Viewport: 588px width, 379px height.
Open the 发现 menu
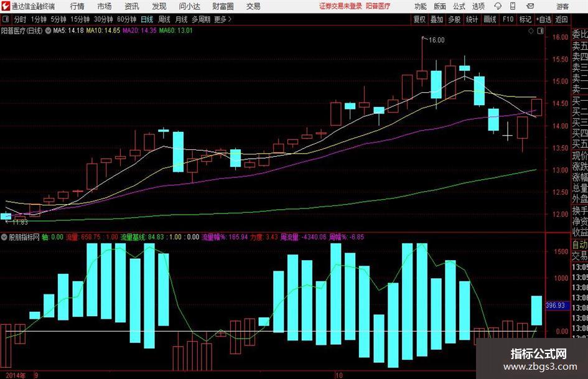coord(159,6)
